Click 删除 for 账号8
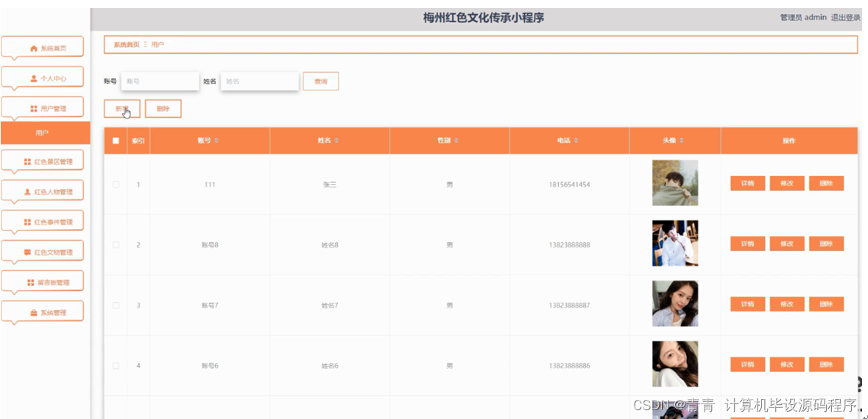 coord(827,244)
